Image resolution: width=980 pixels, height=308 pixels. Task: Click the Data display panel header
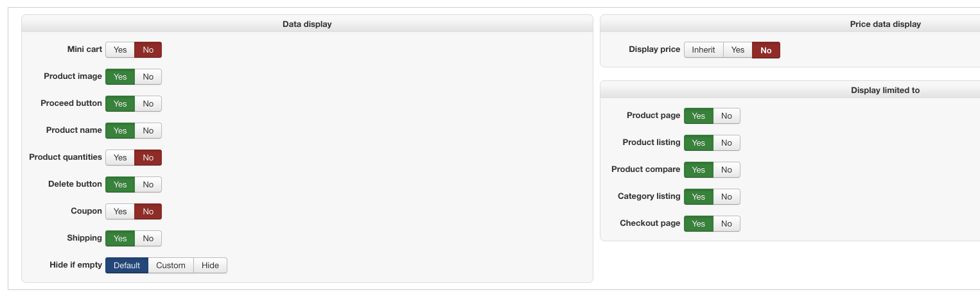(307, 24)
